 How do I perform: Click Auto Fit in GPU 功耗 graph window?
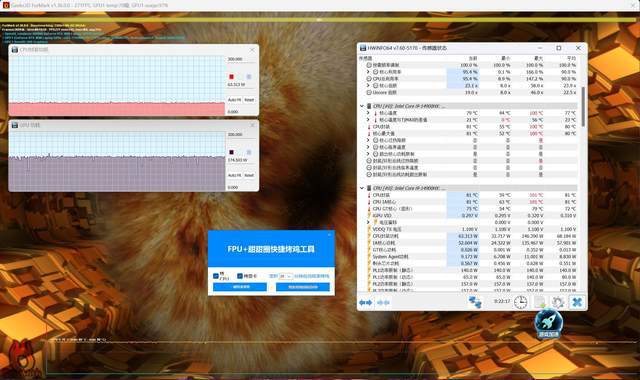(x=234, y=176)
